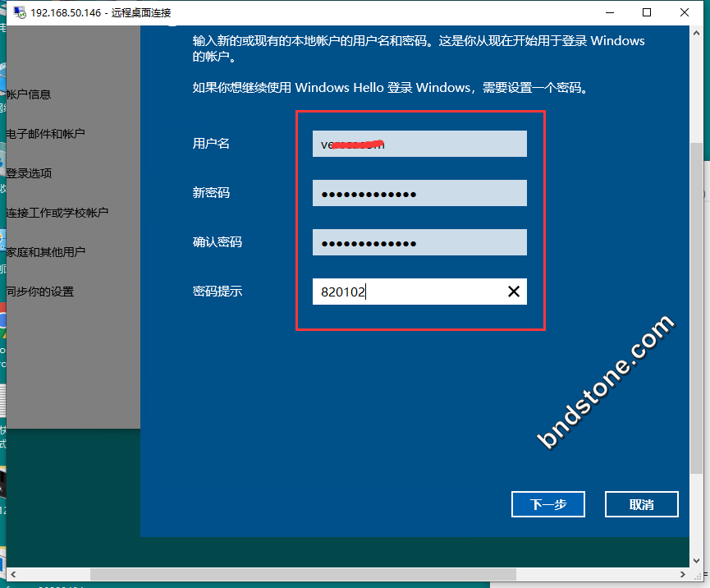Open 同步你的设置 sidebar item

tap(39, 292)
